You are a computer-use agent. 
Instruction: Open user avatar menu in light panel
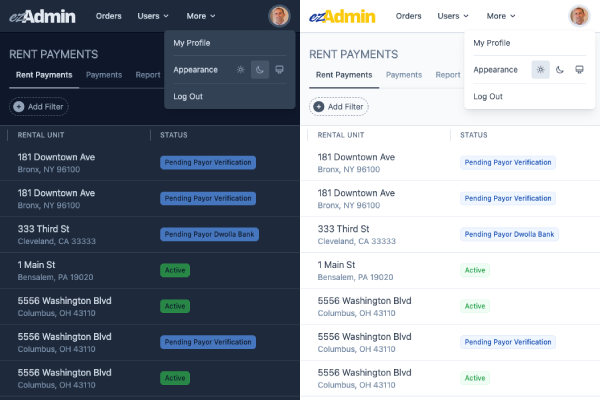coord(579,16)
